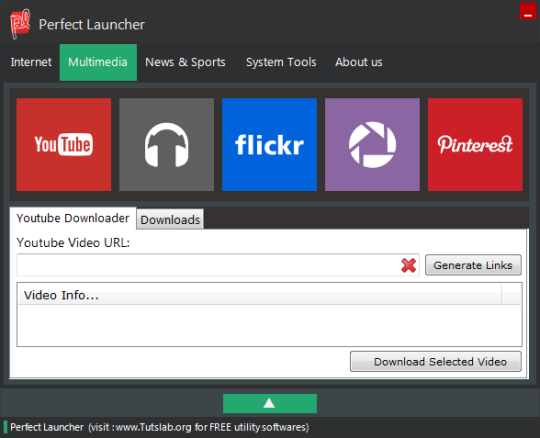Click Download Selected Video button
The image size is (540, 438).
pos(436,362)
